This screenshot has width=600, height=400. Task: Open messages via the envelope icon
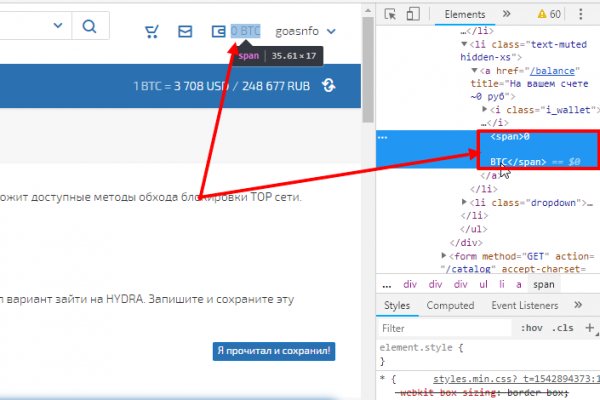coord(184,31)
